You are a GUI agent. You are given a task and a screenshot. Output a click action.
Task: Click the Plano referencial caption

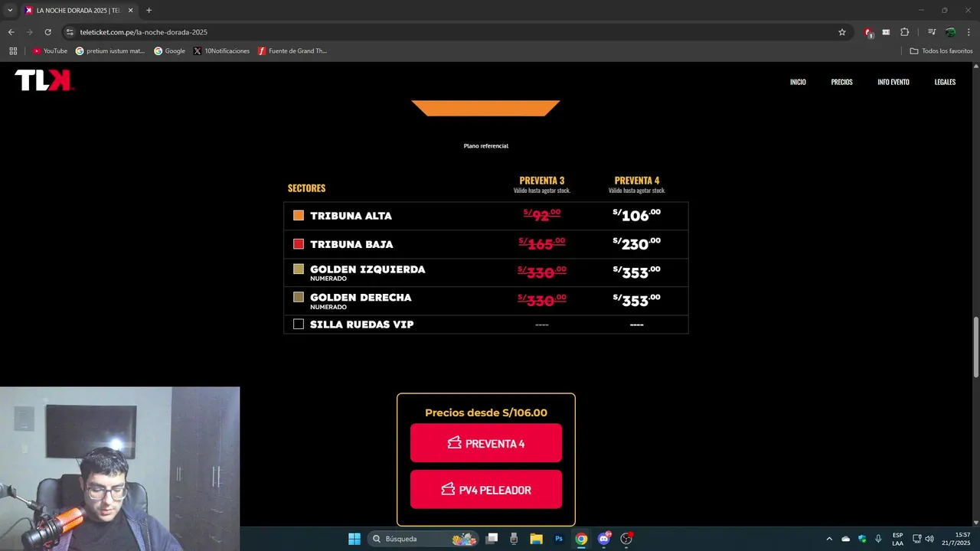[485, 146]
